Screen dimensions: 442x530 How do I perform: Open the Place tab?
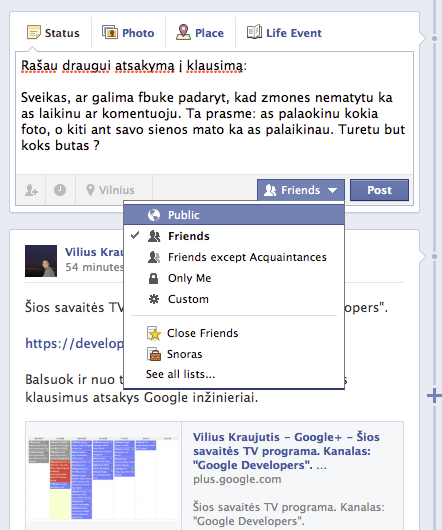(200, 33)
